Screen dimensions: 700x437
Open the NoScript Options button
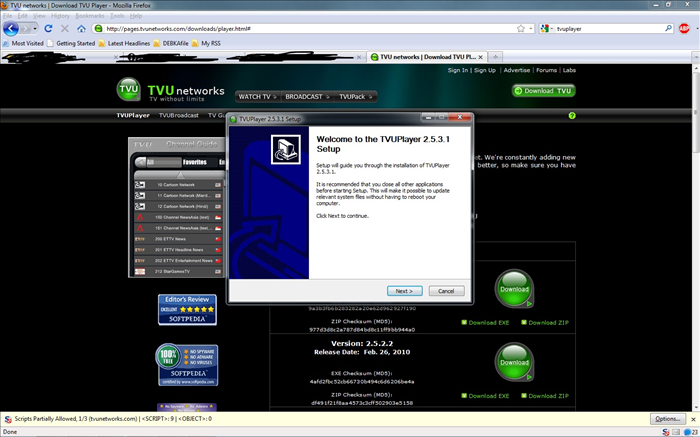(667, 419)
